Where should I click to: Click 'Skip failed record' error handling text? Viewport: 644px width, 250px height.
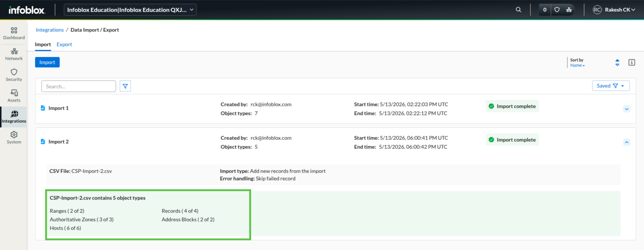(x=276, y=179)
